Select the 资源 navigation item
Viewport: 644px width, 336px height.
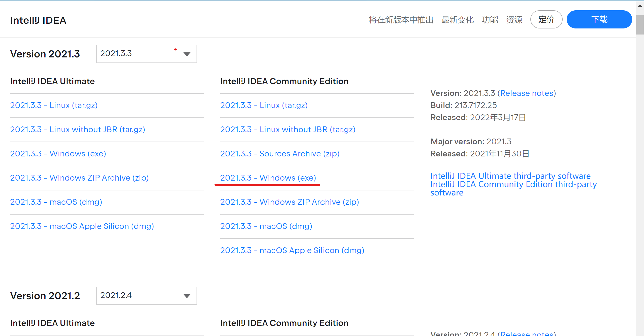514,20
